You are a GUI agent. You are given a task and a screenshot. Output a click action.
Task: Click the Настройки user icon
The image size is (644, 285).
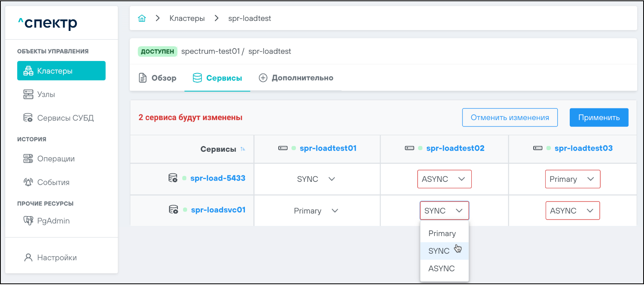[x=28, y=258]
